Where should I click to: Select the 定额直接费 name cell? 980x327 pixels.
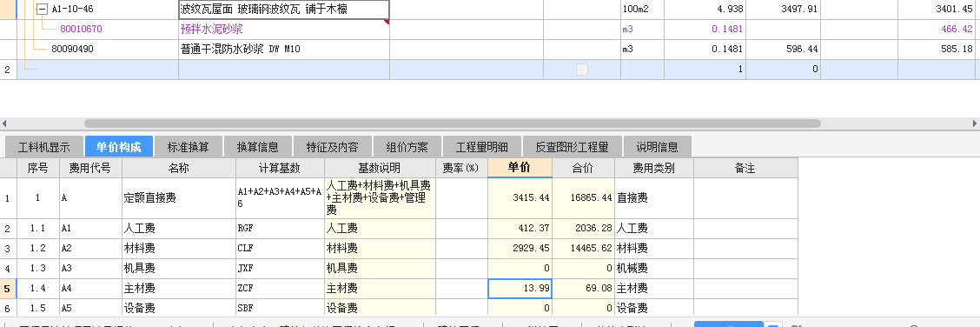click(179, 198)
